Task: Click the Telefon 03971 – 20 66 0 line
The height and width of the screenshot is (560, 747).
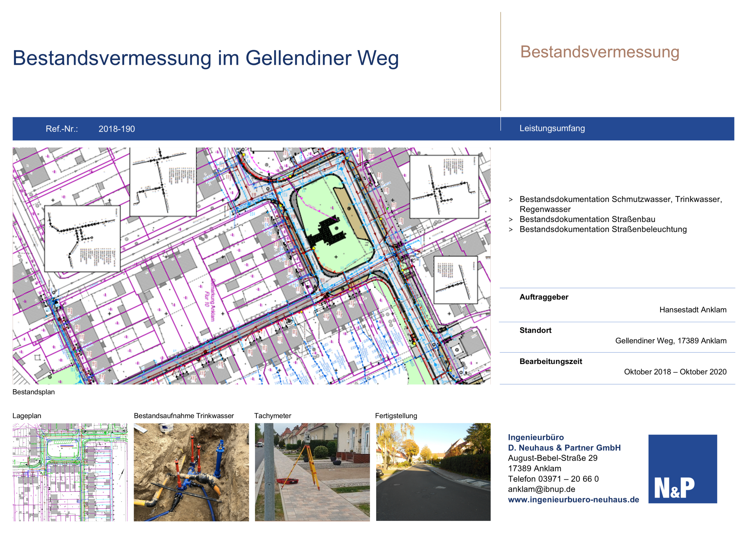Action: tap(553, 479)
